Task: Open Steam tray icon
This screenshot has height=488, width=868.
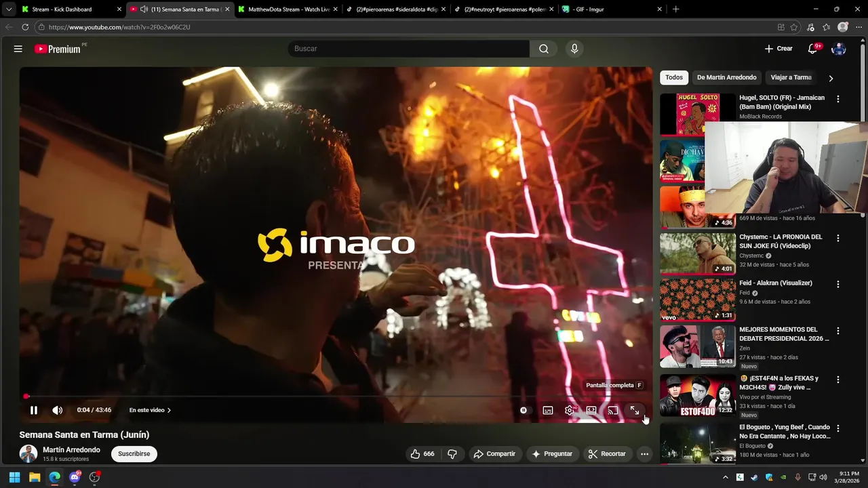Action: point(754,477)
